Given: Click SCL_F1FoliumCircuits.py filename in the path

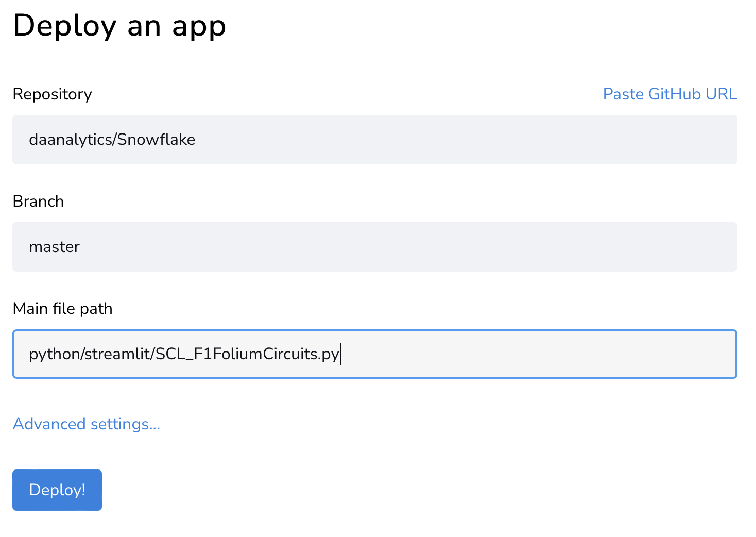Looking at the screenshot, I should [247, 354].
